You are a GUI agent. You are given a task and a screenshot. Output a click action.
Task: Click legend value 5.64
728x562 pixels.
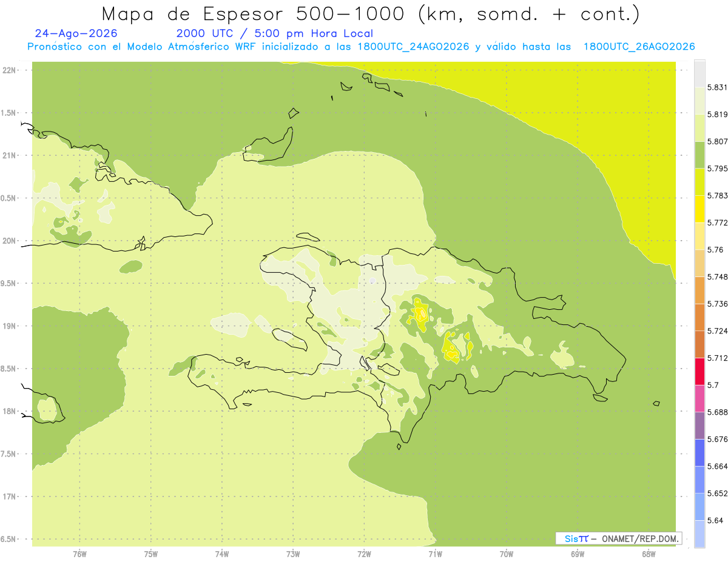(715, 521)
